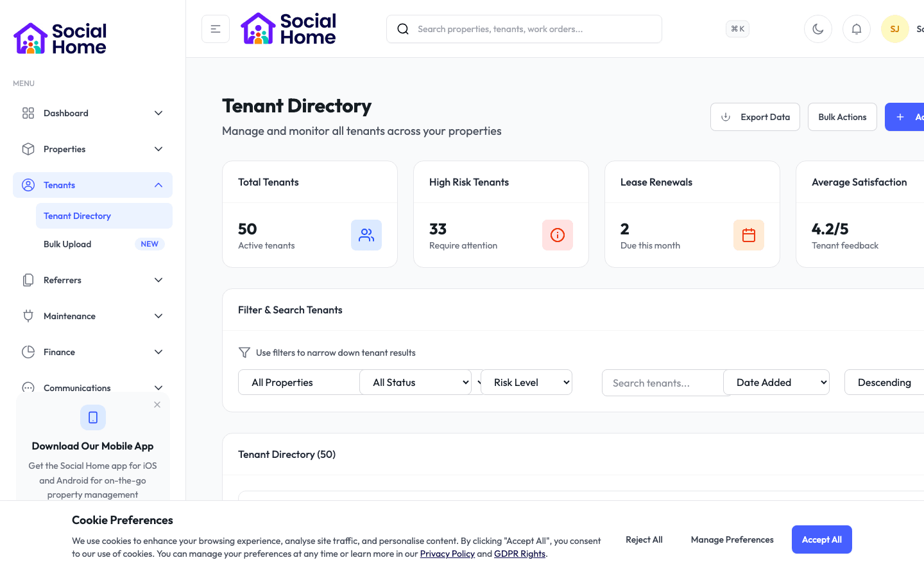
Task: Click the Social Home sidebar logo
Action: 60,39
